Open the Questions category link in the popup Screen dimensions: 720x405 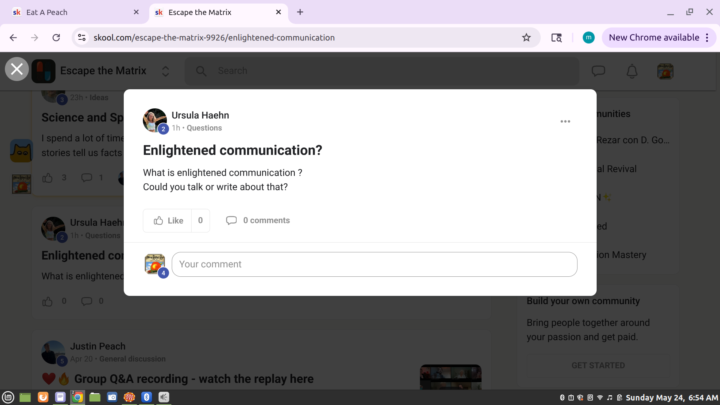click(x=204, y=128)
